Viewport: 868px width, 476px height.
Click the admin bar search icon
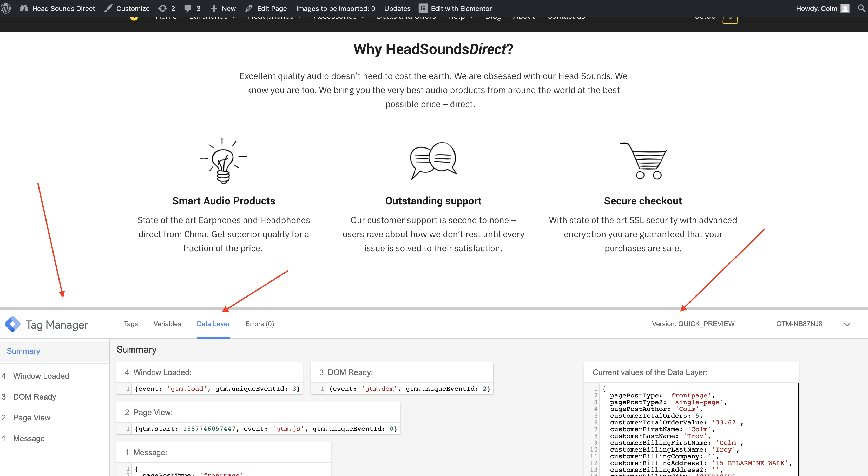click(x=861, y=8)
